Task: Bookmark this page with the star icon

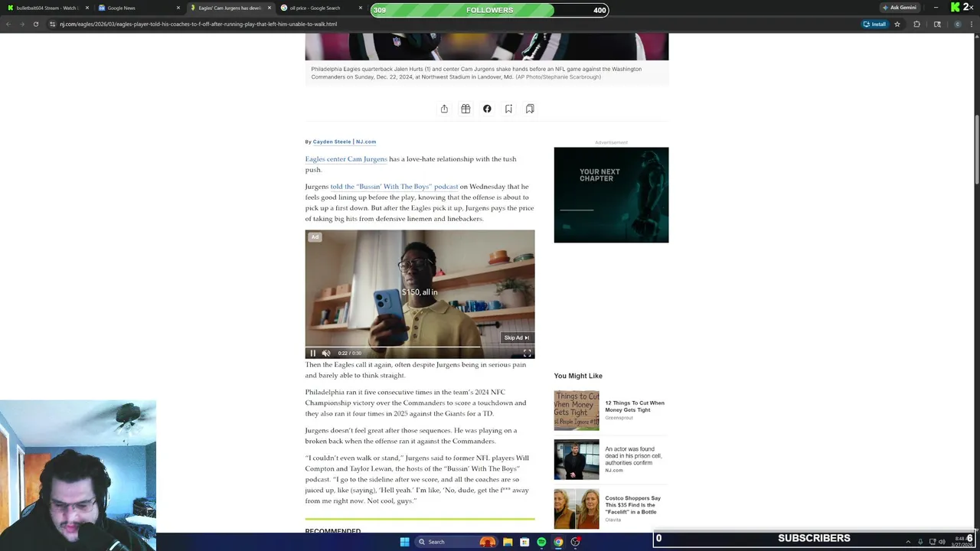Action: 897,24
